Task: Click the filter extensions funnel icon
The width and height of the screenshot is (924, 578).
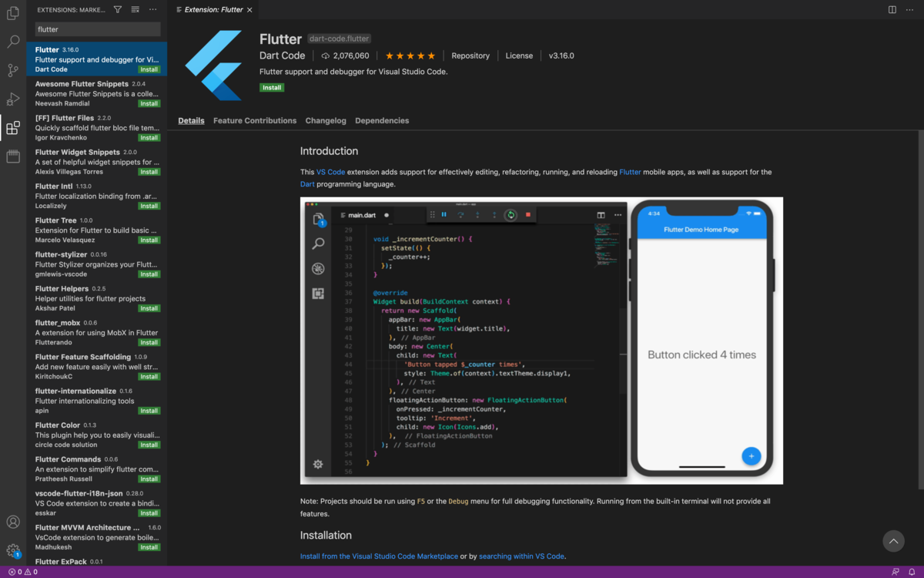Action: pyautogui.click(x=118, y=9)
